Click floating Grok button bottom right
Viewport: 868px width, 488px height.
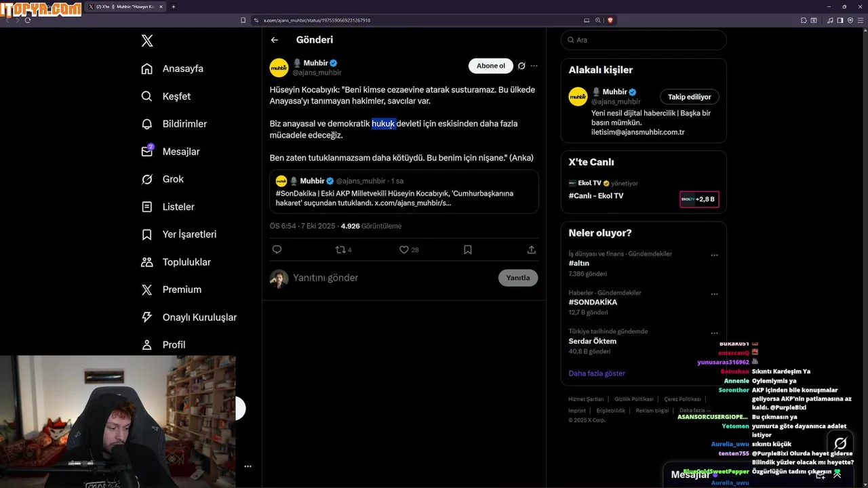pyautogui.click(x=840, y=444)
